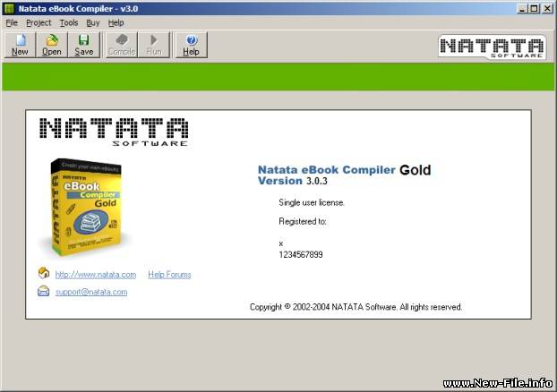Click the house icon beside the website link
This screenshot has height=392, width=557.
click(x=44, y=273)
